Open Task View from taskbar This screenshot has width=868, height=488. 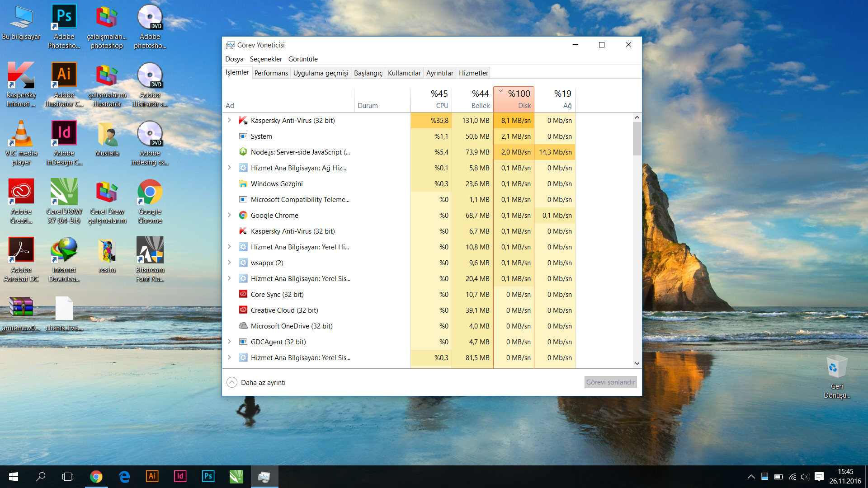tap(68, 477)
